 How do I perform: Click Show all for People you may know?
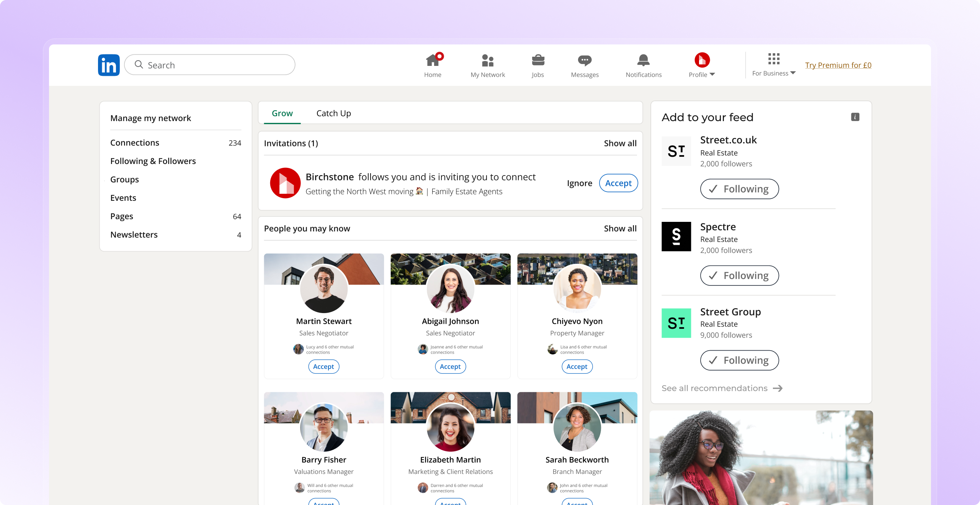620,228
